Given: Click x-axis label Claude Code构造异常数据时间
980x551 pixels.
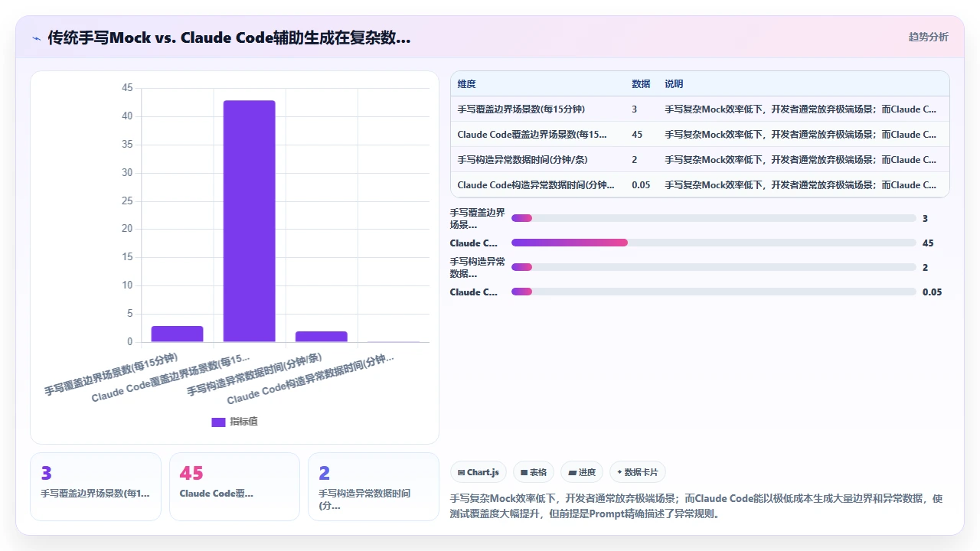Looking at the screenshot, I should [310, 379].
